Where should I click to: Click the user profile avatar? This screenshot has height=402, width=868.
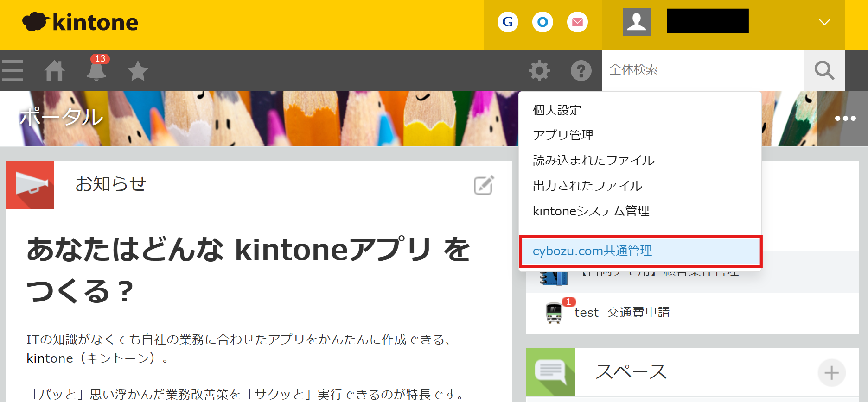tap(636, 22)
